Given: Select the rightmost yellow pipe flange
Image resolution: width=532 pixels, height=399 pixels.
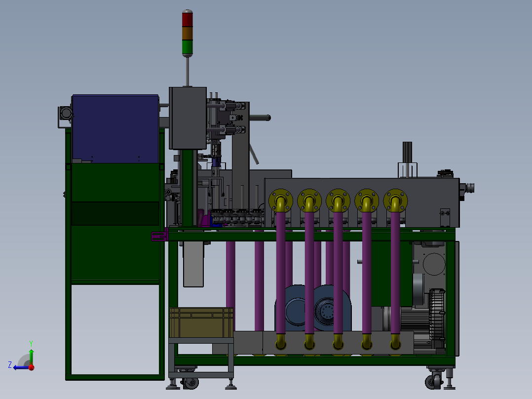Looking at the screenshot, I should (395, 200).
